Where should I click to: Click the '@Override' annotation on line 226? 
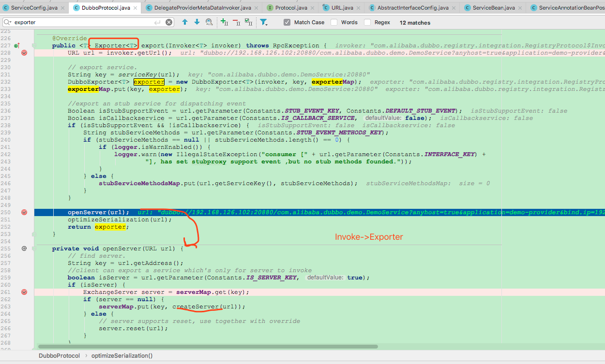click(70, 38)
